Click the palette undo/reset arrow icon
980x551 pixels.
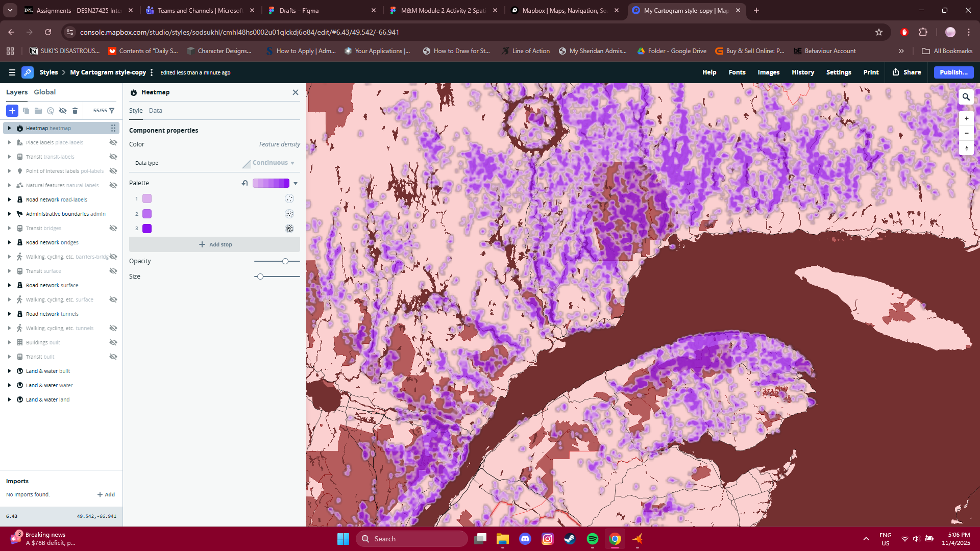click(x=245, y=183)
